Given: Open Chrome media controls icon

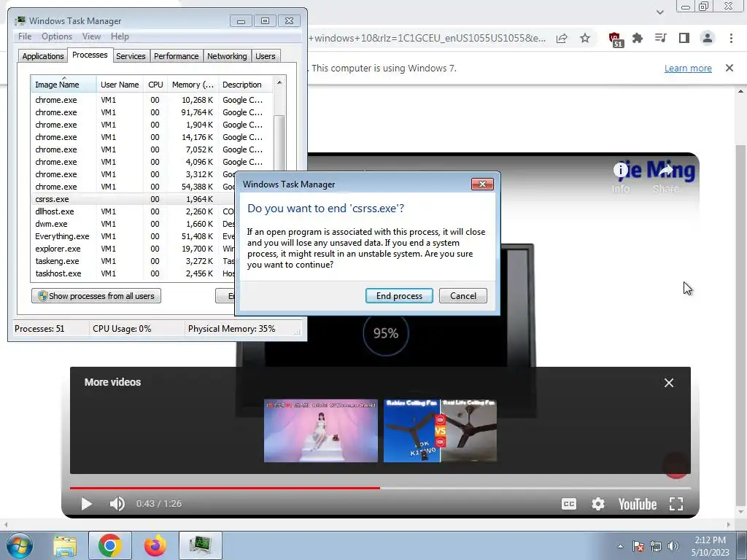Looking at the screenshot, I should (x=661, y=38).
